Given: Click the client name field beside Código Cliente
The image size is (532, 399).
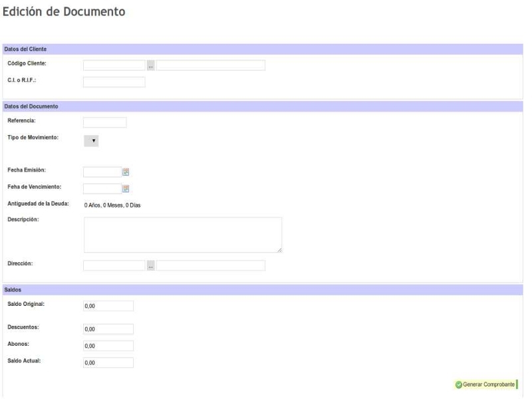Looking at the screenshot, I should (211, 65).
